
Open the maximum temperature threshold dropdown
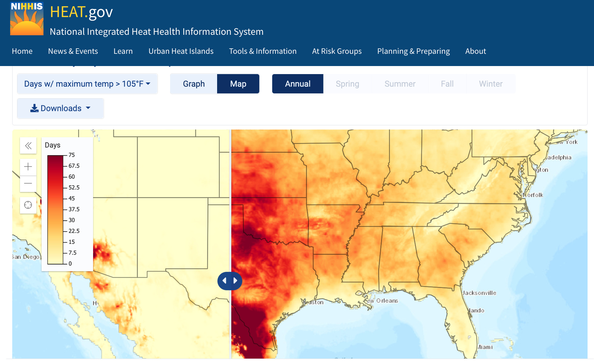pos(87,84)
